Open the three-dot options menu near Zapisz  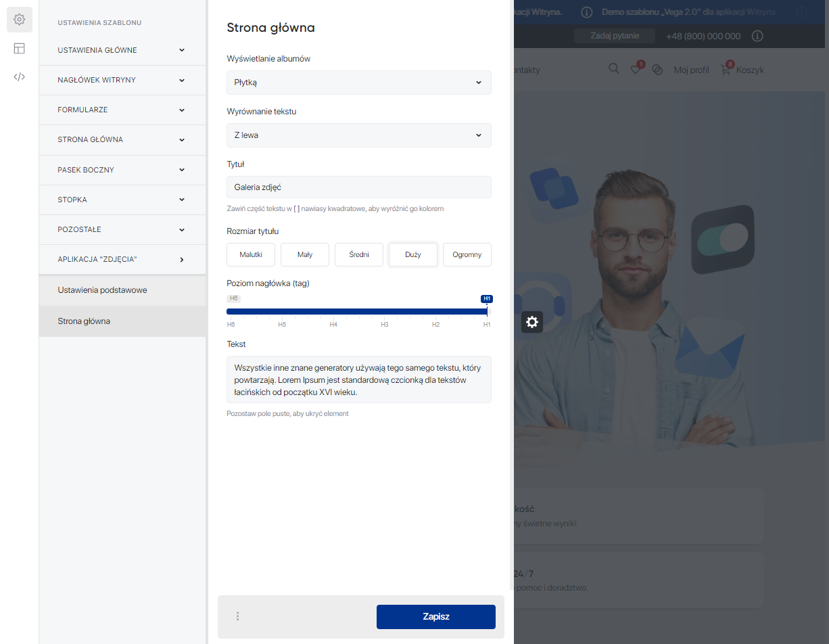pyautogui.click(x=237, y=616)
